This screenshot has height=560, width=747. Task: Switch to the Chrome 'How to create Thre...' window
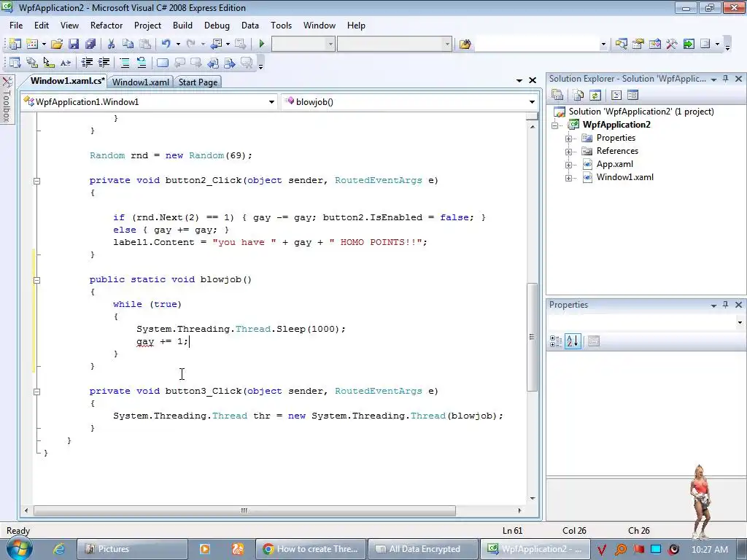[x=311, y=549]
